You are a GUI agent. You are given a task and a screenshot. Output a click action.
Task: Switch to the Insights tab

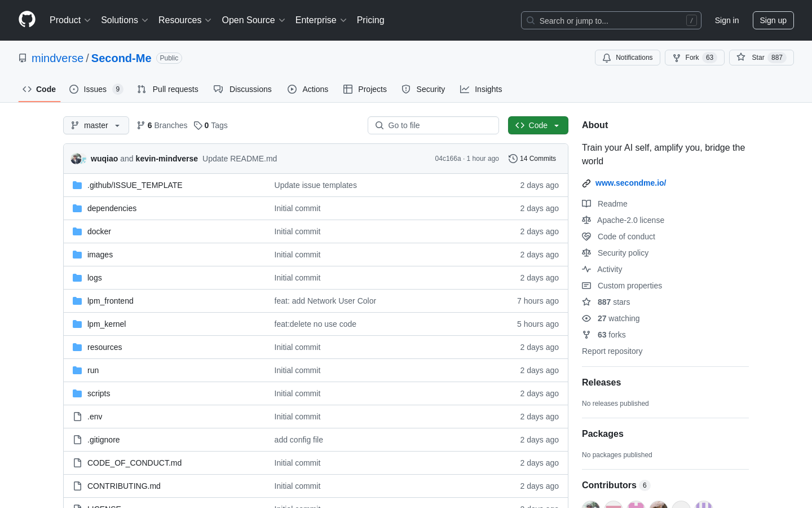coord(481,89)
